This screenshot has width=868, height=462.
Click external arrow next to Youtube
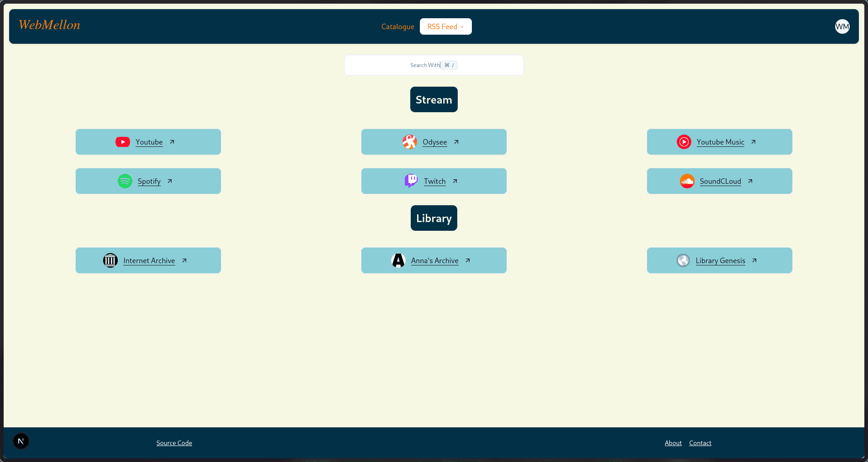[x=172, y=142]
